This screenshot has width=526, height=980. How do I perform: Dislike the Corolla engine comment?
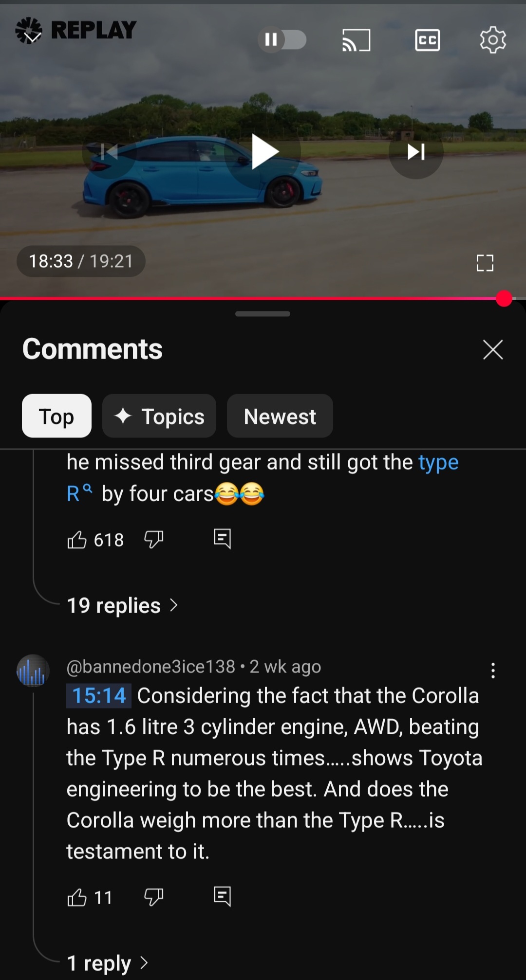point(154,897)
